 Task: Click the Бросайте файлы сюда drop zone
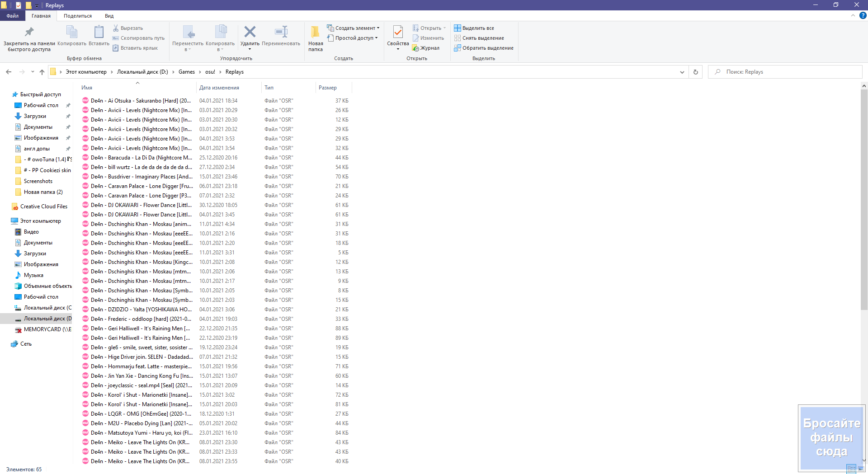[831, 437]
